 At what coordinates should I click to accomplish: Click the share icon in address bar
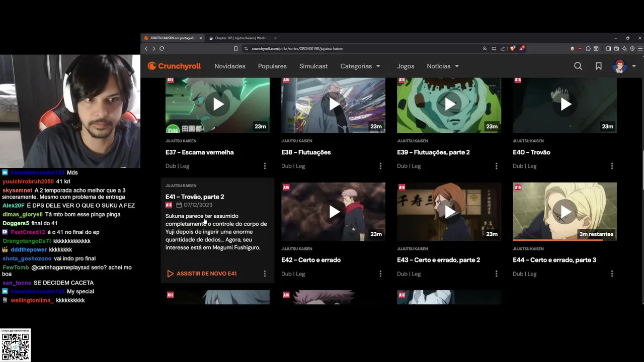coord(503,48)
